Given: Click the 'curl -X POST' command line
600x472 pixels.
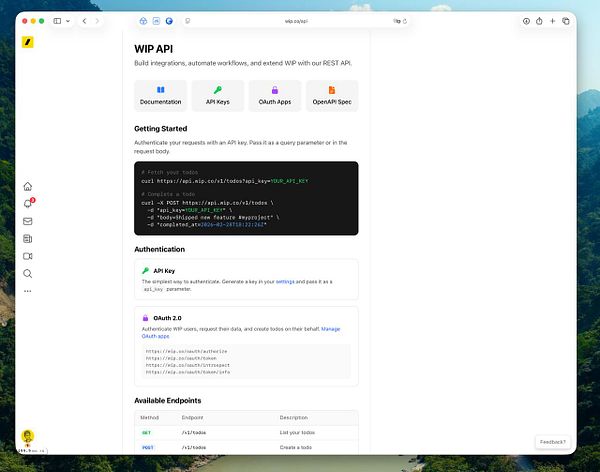Looking at the screenshot, I should (207, 203).
